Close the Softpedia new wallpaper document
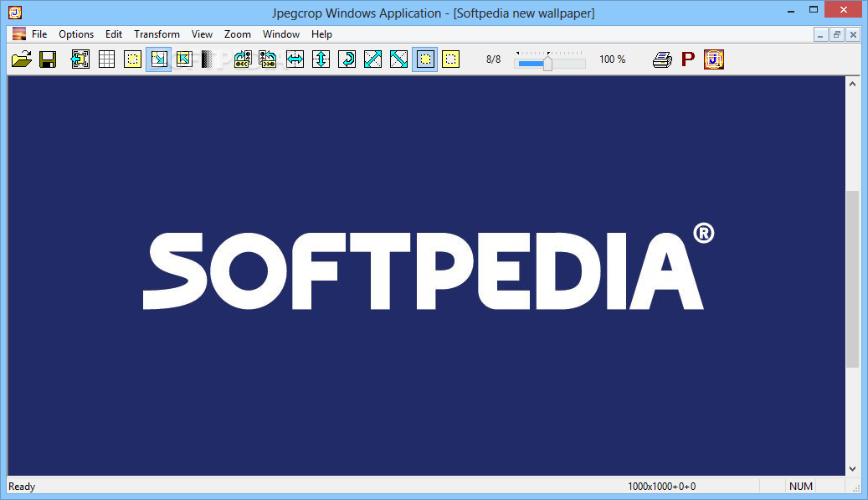The height and width of the screenshot is (500, 868). coord(853,34)
